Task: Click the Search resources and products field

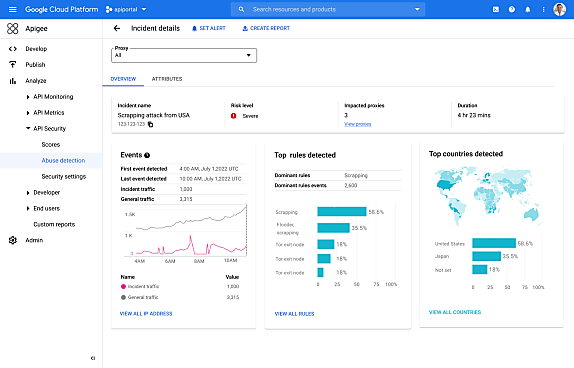Action: 328,10
